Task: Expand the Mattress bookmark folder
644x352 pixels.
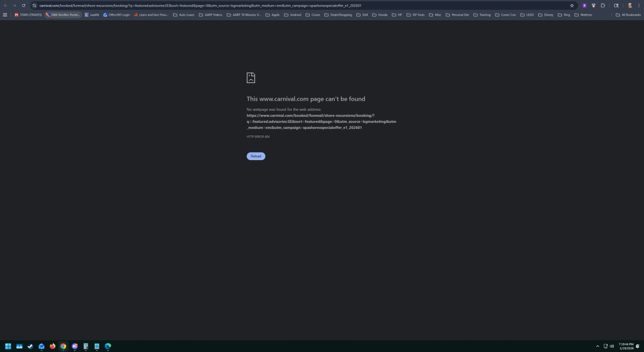Action: click(583, 14)
